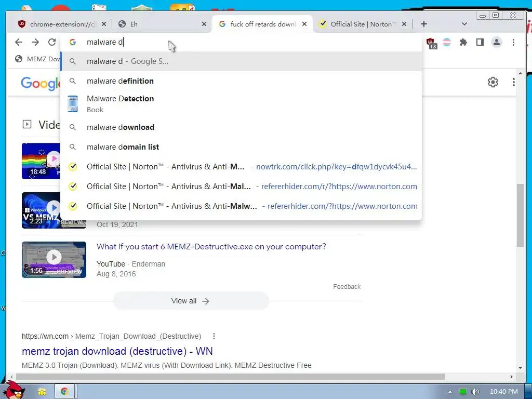Click the Videos section play icon
Screen dimensions: 532x399
(27, 124)
